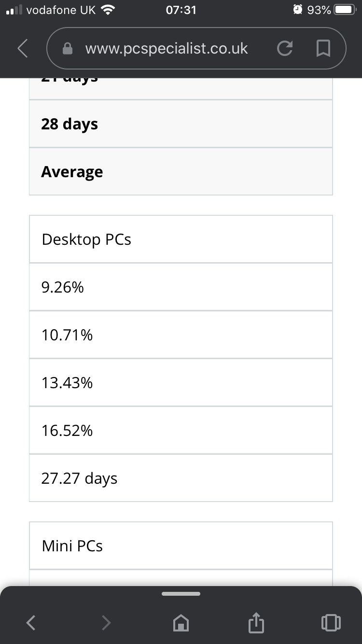This screenshot has width=362, height=644.
Task: Tap the padlock security icon
Action: coord(68,49)
